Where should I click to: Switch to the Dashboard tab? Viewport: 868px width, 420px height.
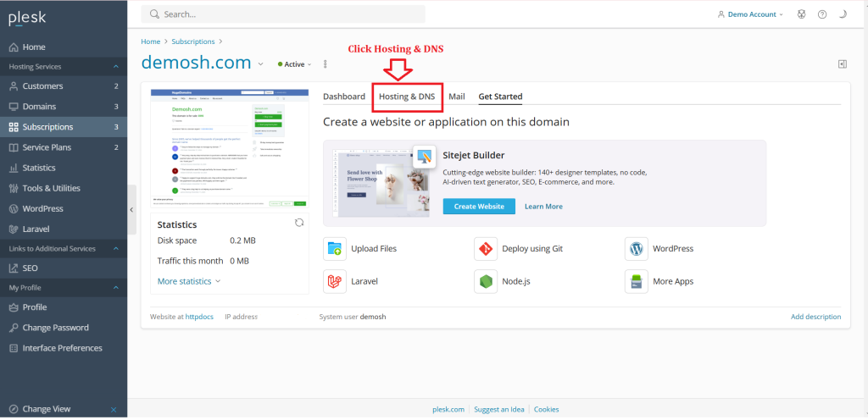pyautogui.click(x=344, y=97)
